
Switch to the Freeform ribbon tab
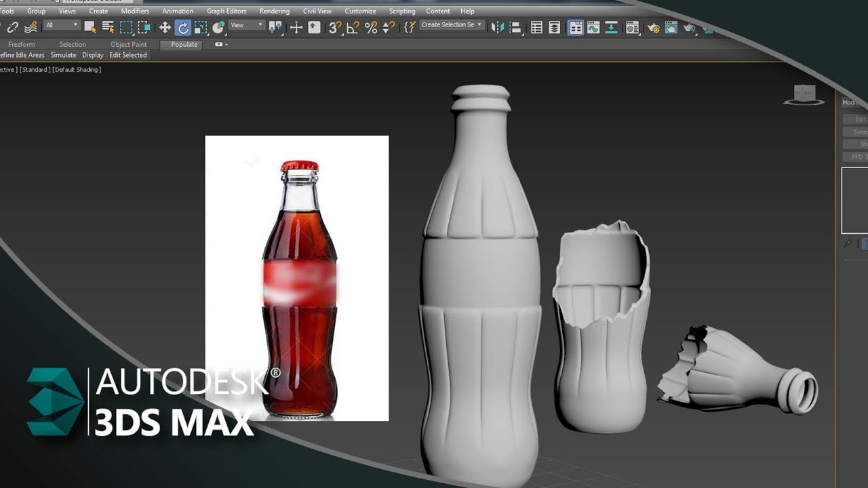(22, 45)
